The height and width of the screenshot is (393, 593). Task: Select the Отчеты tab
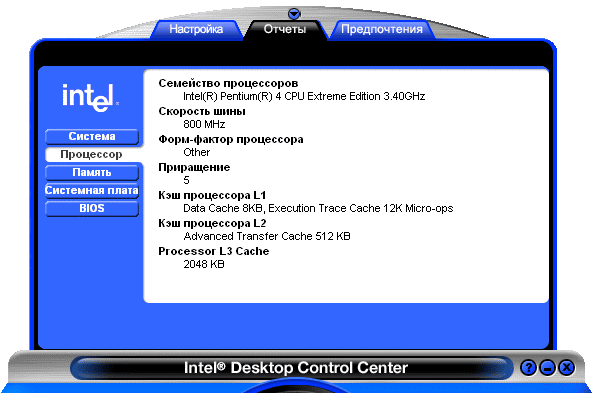click(x=285, y=29)
